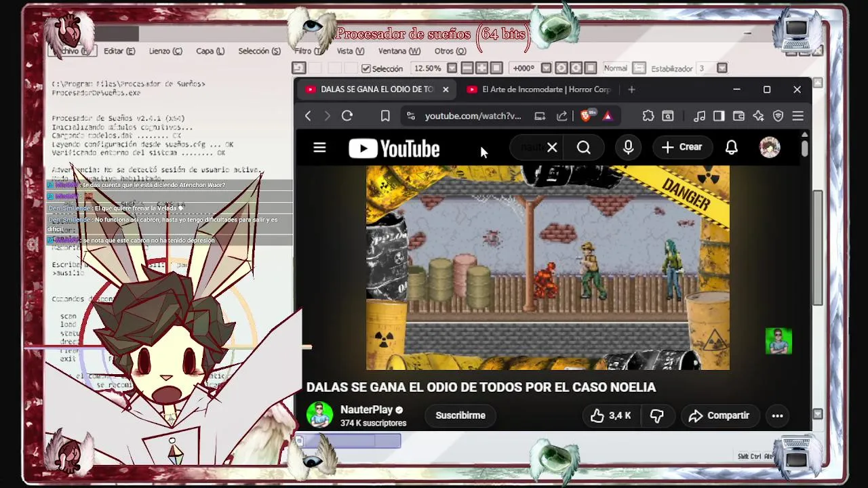Clear the YouTube search box text
This screenshot has height=488, width=868.
coord(552,147)
